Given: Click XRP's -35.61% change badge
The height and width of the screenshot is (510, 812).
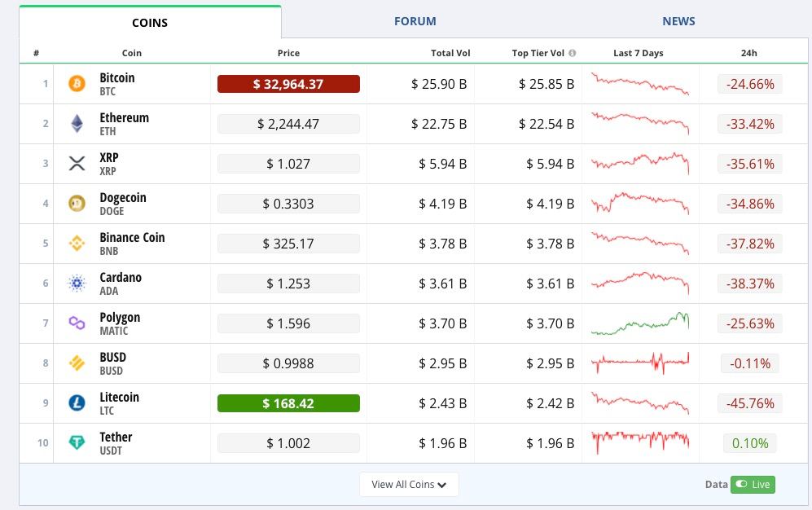Looking at the screenshot, I should [750, 164].
